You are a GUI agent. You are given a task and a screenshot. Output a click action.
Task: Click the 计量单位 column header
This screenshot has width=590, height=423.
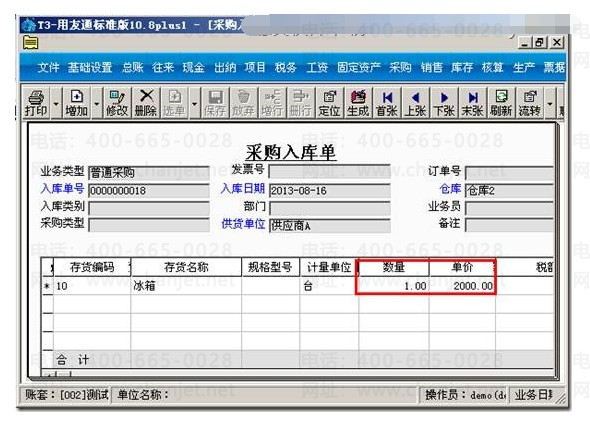pos(329,267)
